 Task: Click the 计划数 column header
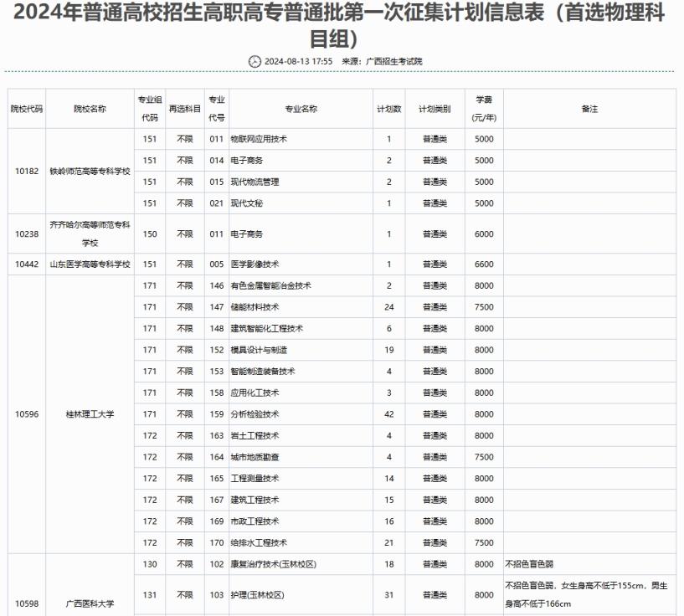[388, 109]
